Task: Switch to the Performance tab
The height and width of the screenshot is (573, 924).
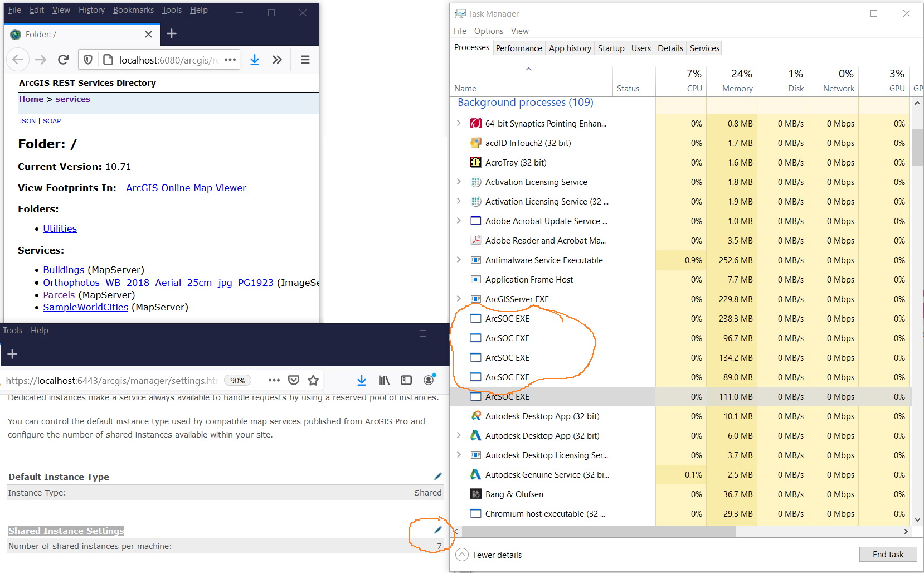Action: 519,48
